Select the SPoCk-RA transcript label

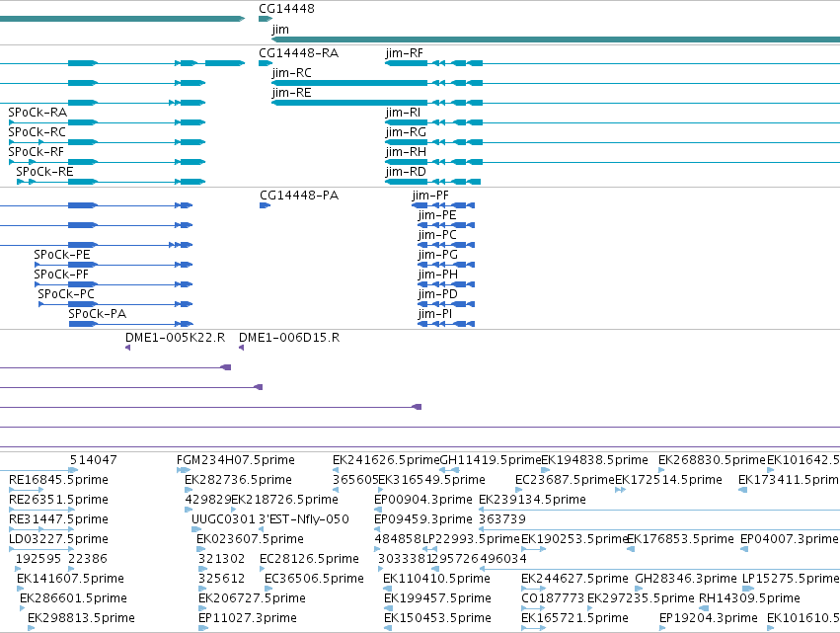click(x=38, y=113)
